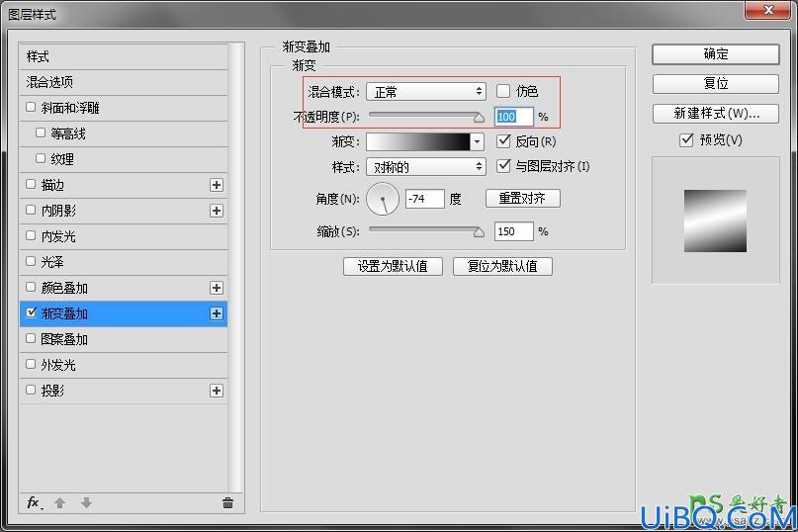Click the 重置对齐 button
This screenshot has width=798, height=532.
[x=523, y=198]
